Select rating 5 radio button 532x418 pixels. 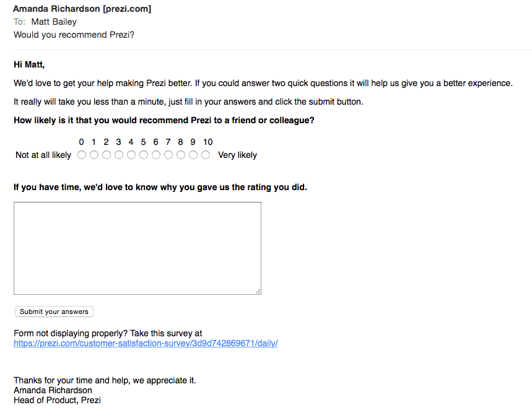click(x=144, y=155)
